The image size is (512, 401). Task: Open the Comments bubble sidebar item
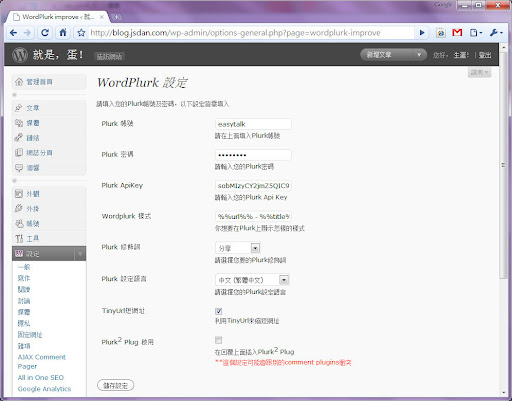[49, 168]
